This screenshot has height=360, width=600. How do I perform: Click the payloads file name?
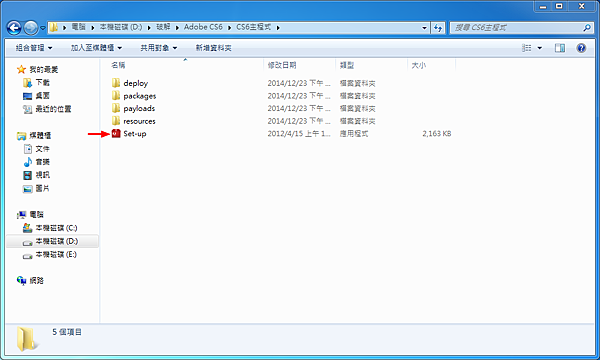tap(139, 108)
